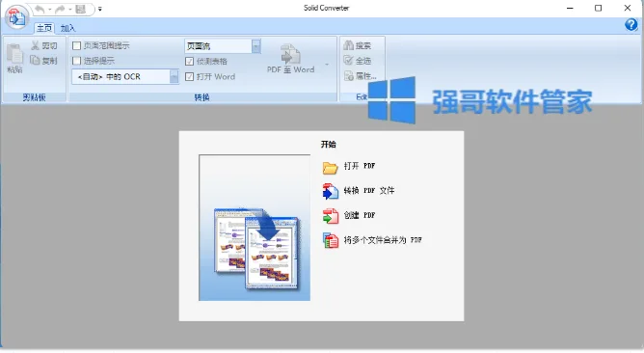Close the Solid Converter window
The height and width of the screenshot is (353, 644).
click(x=628, y=9)
